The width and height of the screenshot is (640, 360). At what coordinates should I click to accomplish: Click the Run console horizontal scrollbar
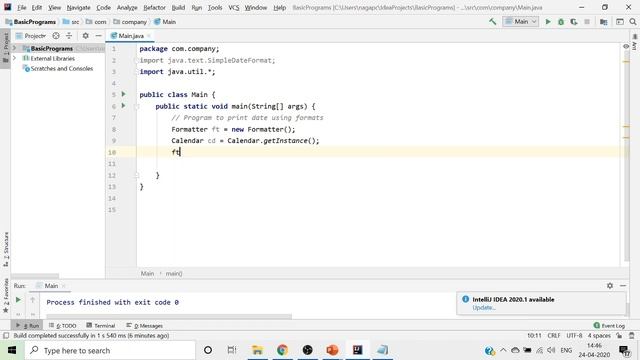[x=169, y=316]
